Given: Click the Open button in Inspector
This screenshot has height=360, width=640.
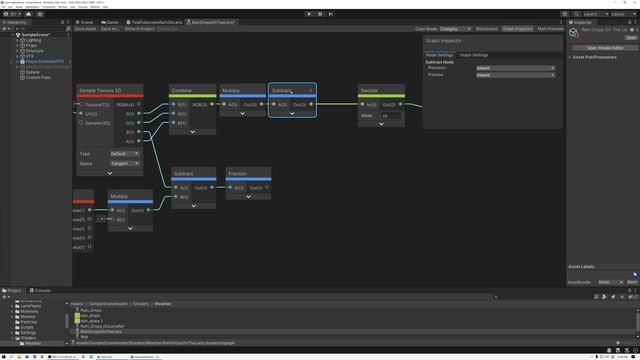Looking at the screenshot, I should (631, 38).
